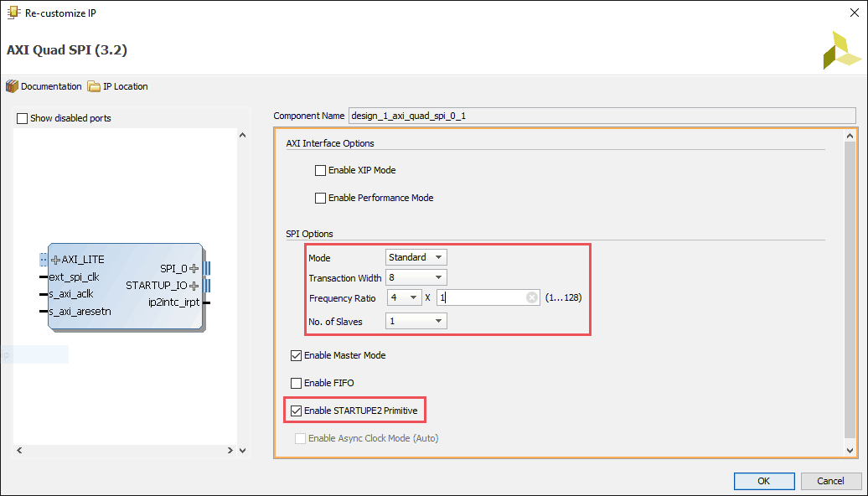
Task: Check Enable XIP Mode option
Action: tap(320, 171)
